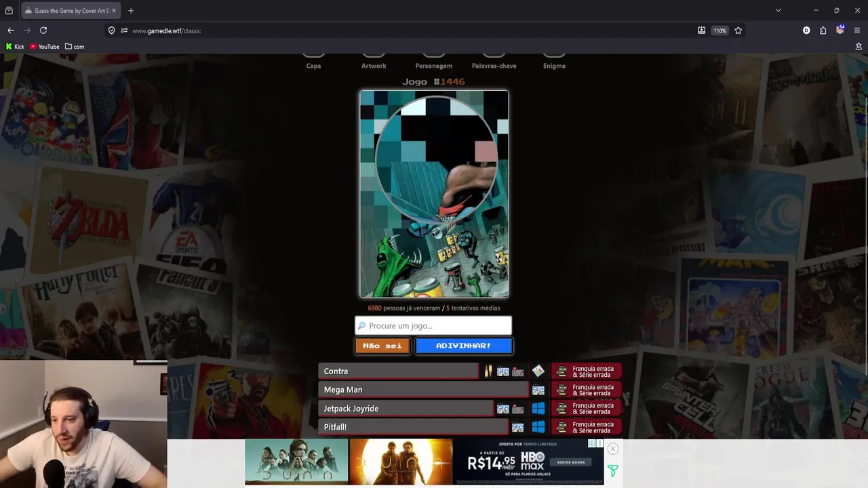This screenshot has height=488, width=868.
Task: Click the Windows icon on Pitfall! row
Action: coord(538,427)
